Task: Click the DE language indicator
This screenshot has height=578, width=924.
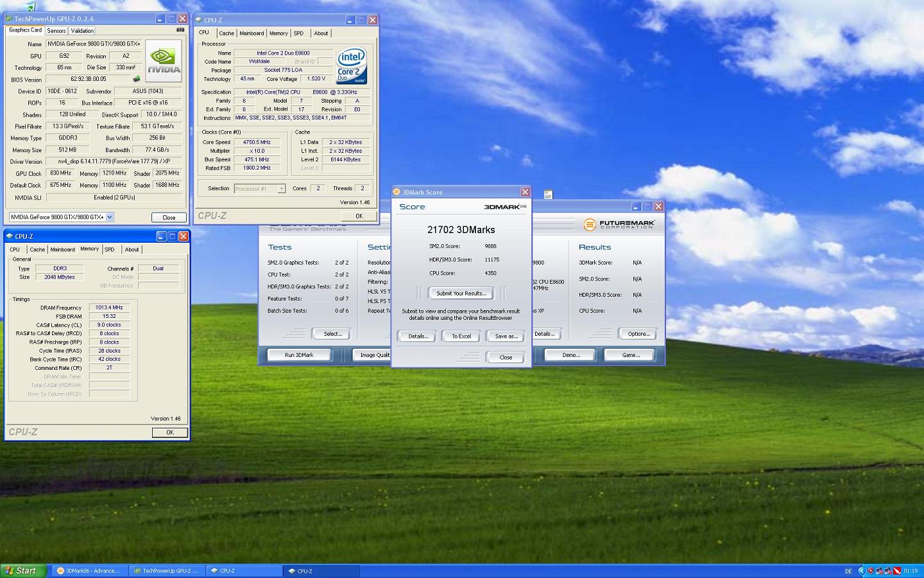Action: point(848,571)
